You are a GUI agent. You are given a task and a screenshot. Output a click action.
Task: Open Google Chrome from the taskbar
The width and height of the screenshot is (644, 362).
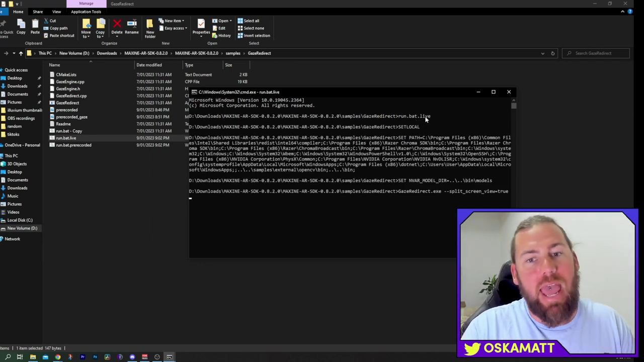click(x=58, y=357)
